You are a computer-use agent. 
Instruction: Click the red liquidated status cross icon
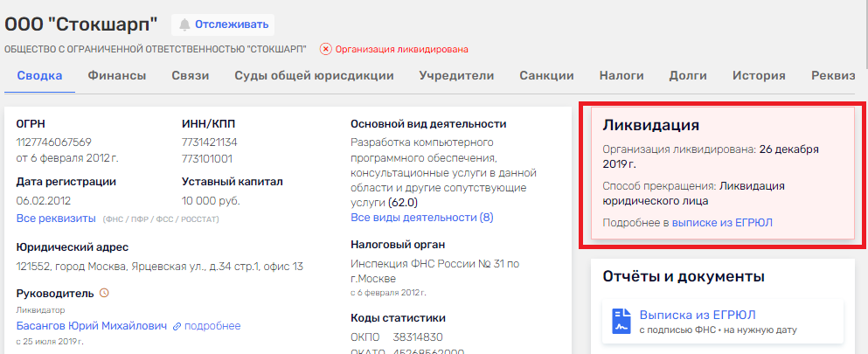pos(326,49)
